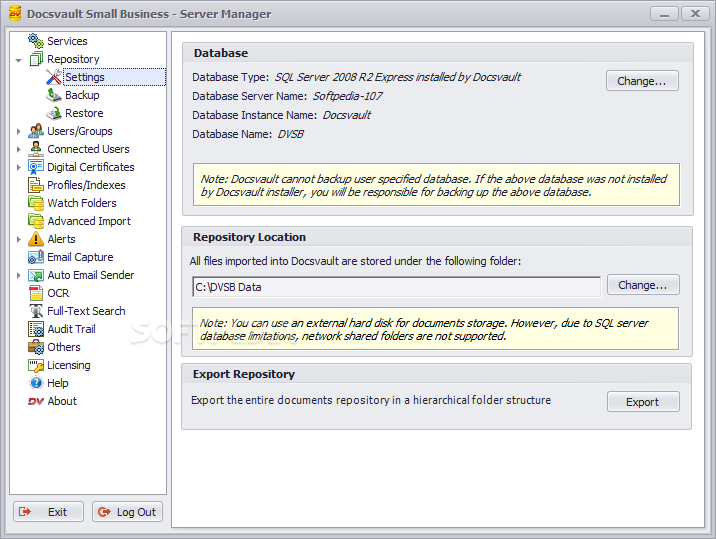Select the Help label
This screenshot has width=716, height=539.
click(x=58, y=383)
